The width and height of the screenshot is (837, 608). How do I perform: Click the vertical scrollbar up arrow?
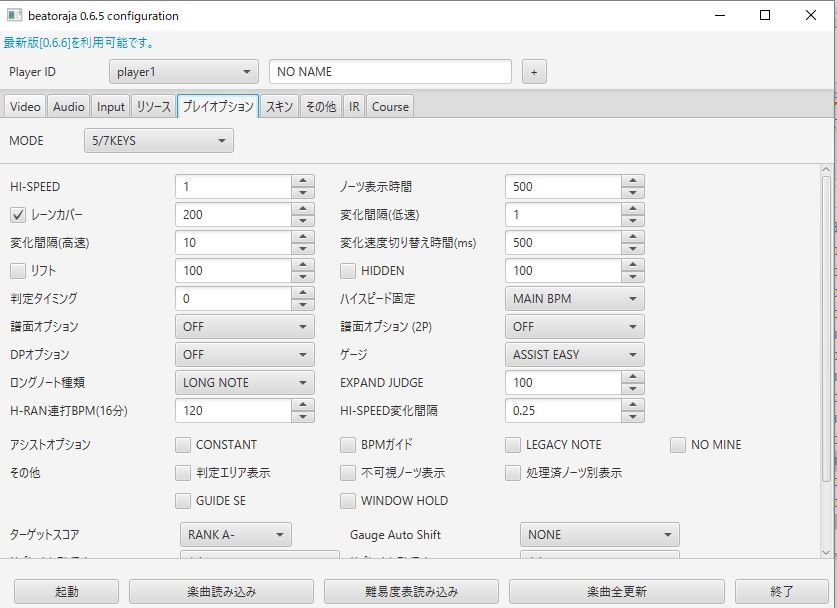click(x=826, y=170)
